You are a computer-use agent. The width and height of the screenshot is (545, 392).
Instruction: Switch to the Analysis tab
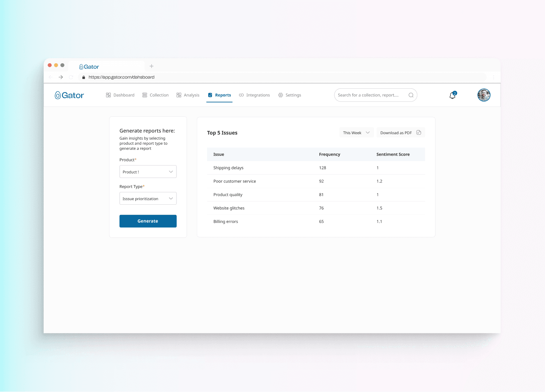[188, 95]
